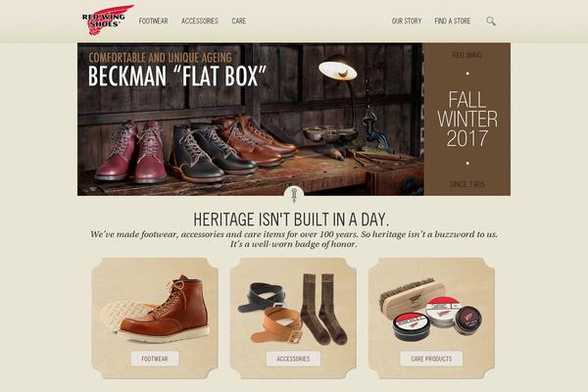Open the Accessories navigation menu
This screenshot has height=392, width=588.
pyautogui.click(x=200, y=21)
